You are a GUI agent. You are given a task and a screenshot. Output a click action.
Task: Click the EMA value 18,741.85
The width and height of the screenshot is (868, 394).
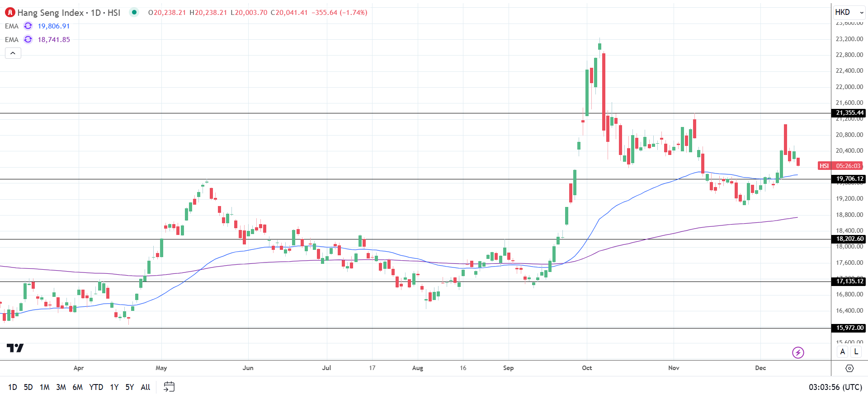tap(54, 40)
